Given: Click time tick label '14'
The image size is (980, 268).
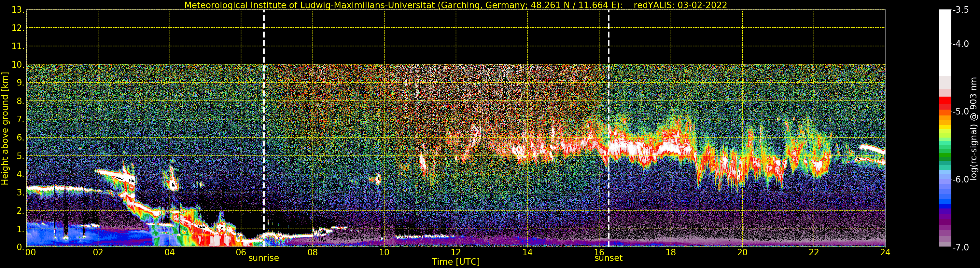Looking at the screenshot, I should click(x=527, y=252).
